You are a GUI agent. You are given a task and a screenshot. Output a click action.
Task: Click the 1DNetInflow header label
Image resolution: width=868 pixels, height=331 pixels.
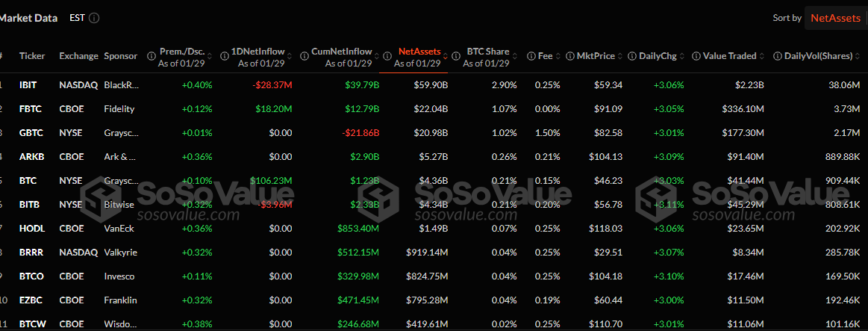[x=258, y=51]
